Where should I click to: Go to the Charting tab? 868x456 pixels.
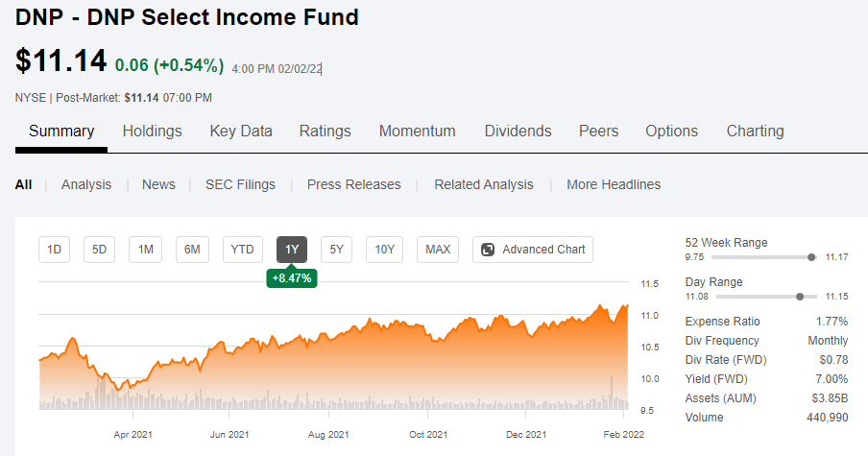click(x=755, y=132)
